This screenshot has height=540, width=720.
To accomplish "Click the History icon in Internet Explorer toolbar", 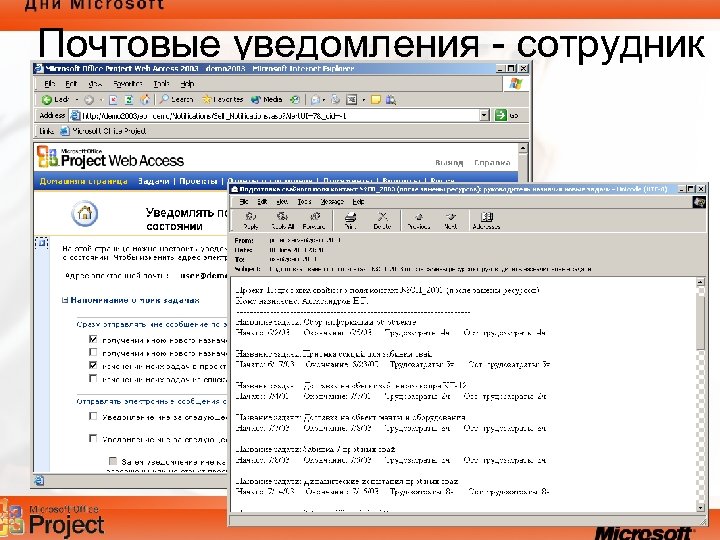I will [x=295, y=100].
